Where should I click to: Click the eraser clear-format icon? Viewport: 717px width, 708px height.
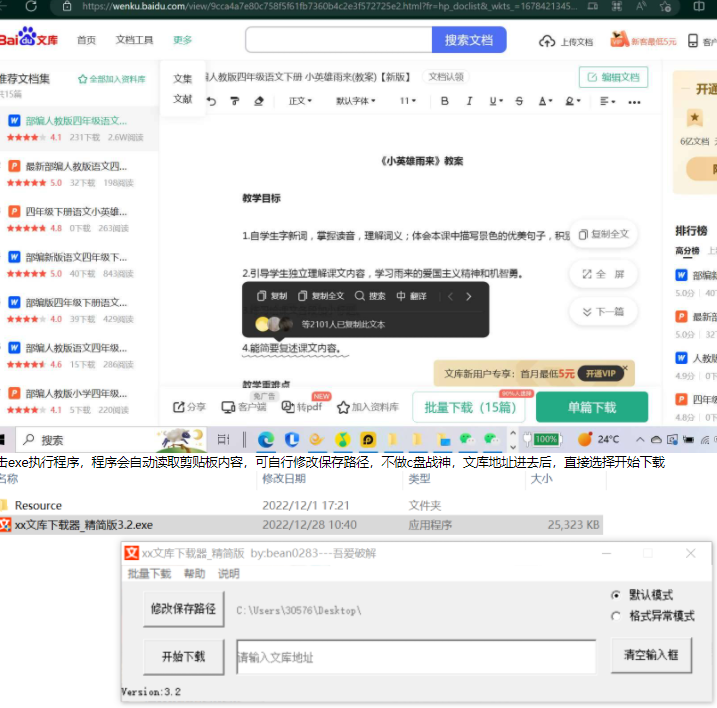pyautogui.click(x=259, y=101)
